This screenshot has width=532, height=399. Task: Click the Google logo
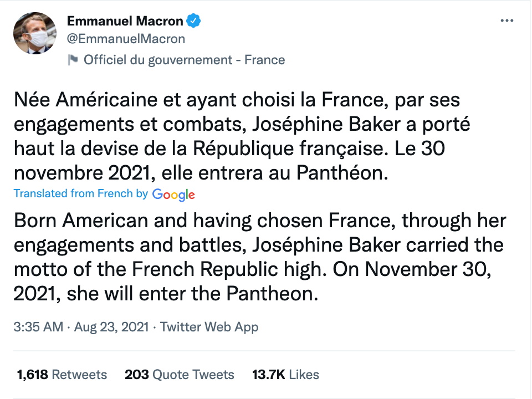tap(173, 195)
